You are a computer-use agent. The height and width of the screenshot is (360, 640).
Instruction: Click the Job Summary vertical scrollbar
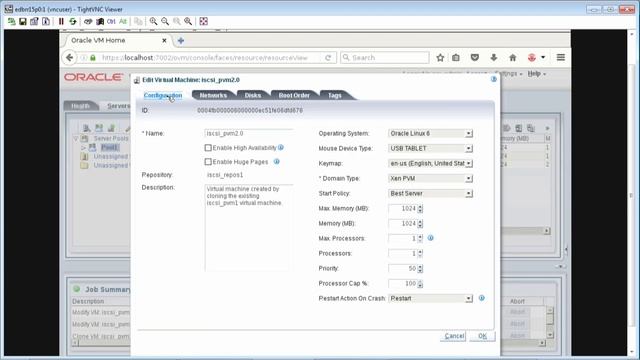click(550, 322)
